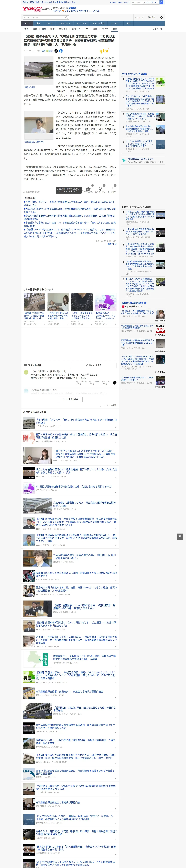Click the 松井宏樹被告 photo
Image resolution: width=186 pixels, height=868 pixels.
tap(39, 125)
